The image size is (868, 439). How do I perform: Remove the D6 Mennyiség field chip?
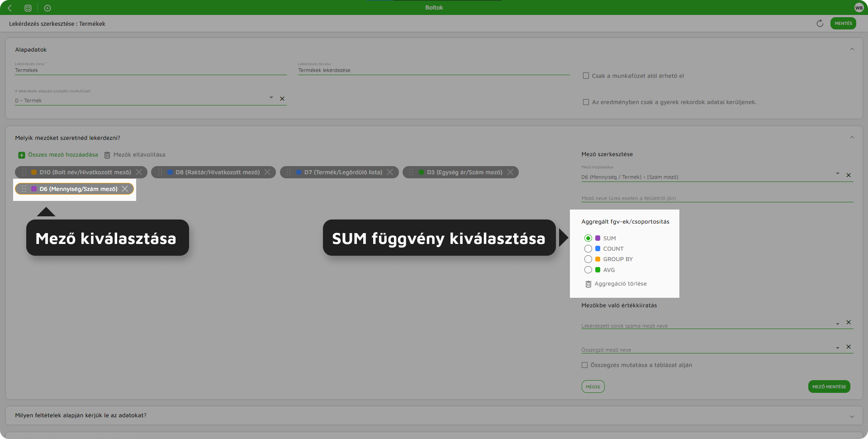pos(125,189)
